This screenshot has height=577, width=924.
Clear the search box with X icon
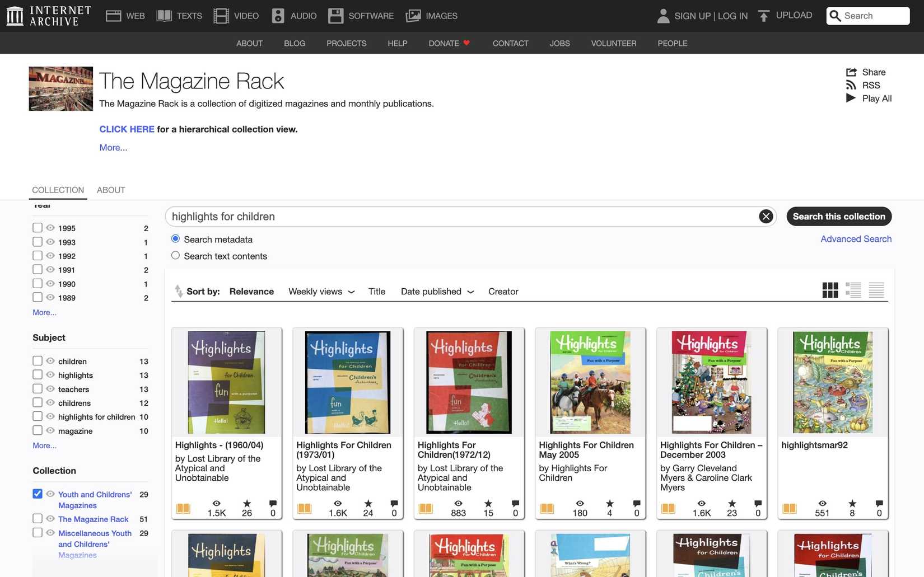[x=766, y=217]
